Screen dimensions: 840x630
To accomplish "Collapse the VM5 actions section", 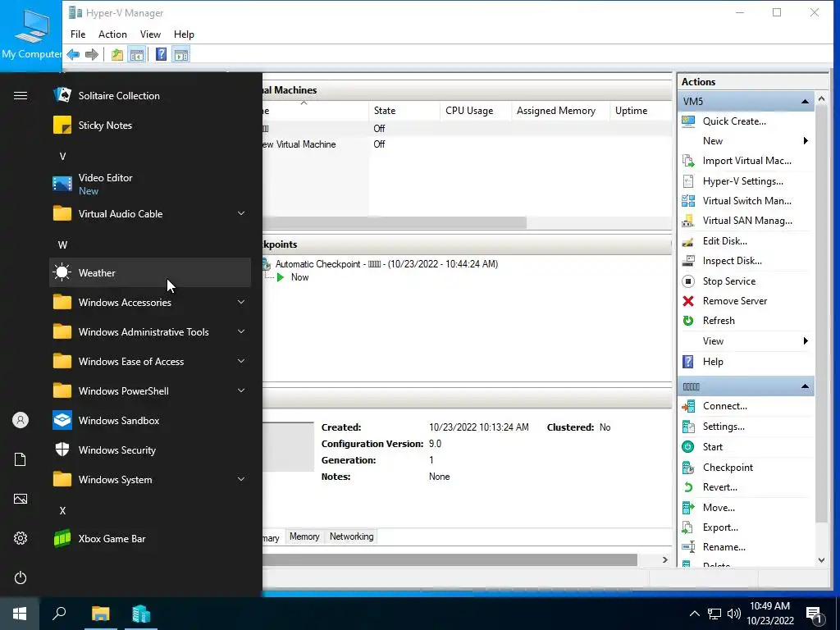I will tap(805, 101).
